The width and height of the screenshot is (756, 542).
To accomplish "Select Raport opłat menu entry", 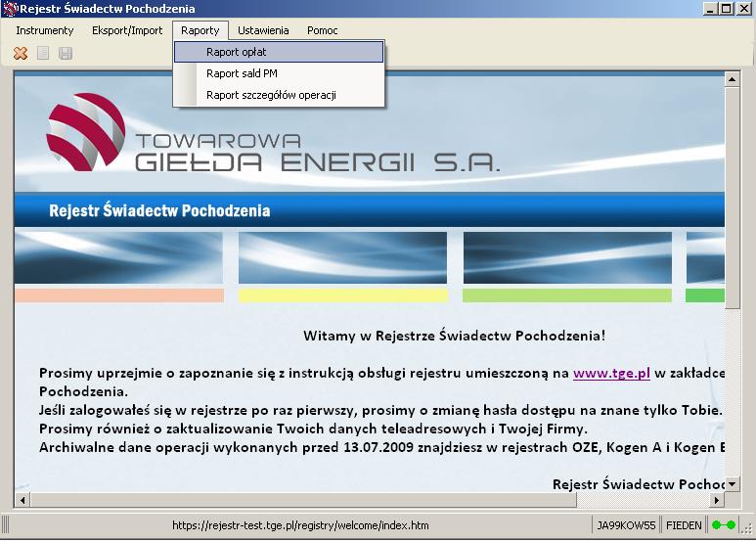I will click(x=279, y=52).
